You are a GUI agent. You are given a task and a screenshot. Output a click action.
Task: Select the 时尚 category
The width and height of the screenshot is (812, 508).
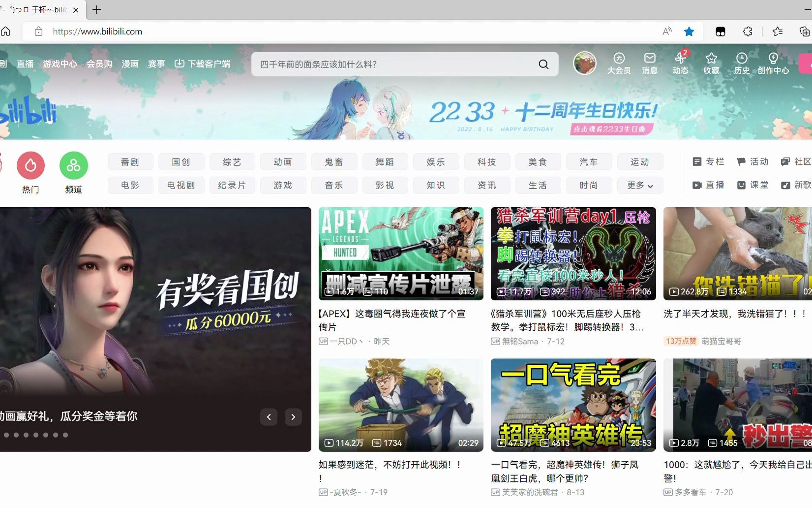tap(589, 185)
